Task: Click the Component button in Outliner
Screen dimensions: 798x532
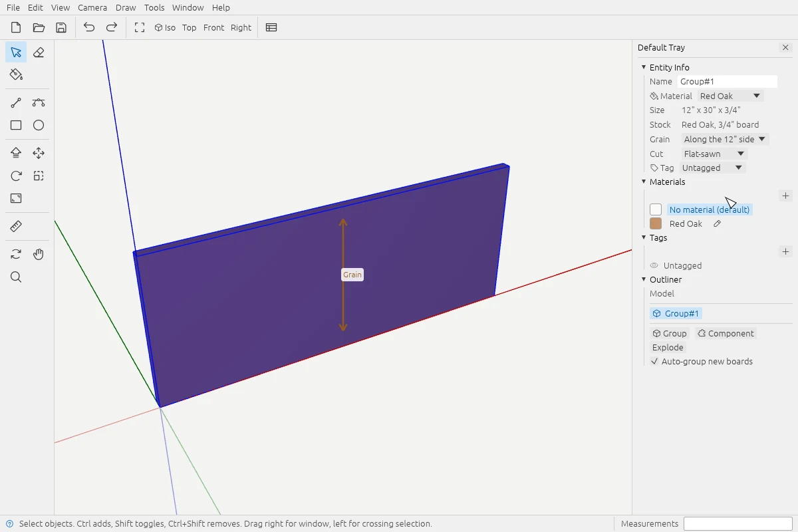Action: (726, 334)
